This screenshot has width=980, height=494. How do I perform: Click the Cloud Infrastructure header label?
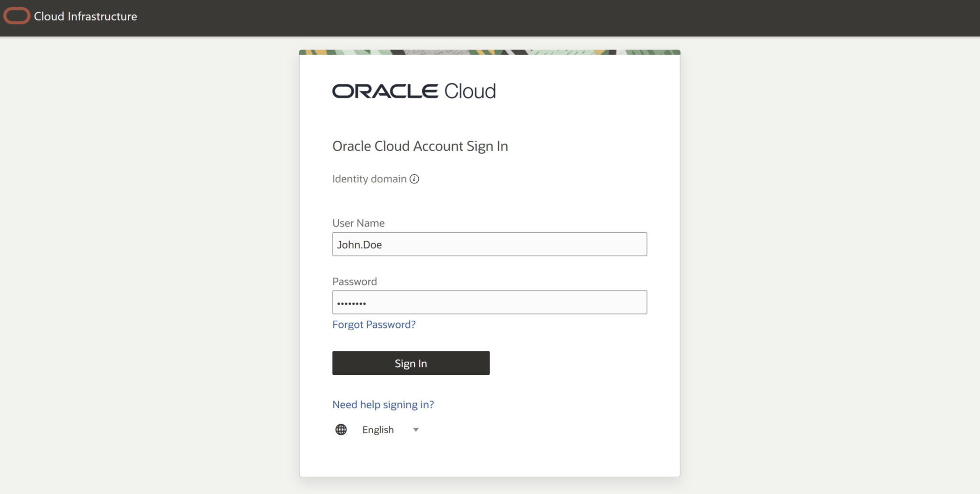coord(85,16)
